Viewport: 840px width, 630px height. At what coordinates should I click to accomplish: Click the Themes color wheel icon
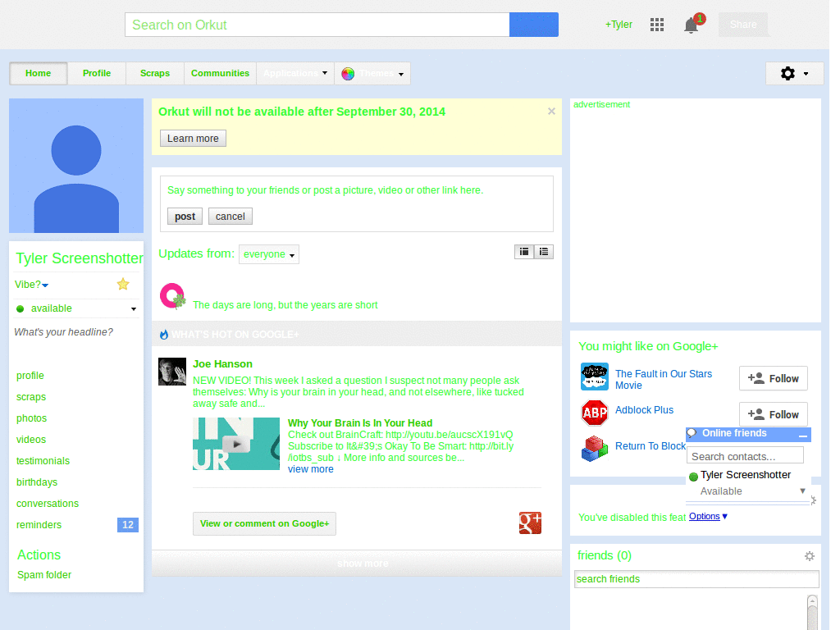(x=348, y=74)
